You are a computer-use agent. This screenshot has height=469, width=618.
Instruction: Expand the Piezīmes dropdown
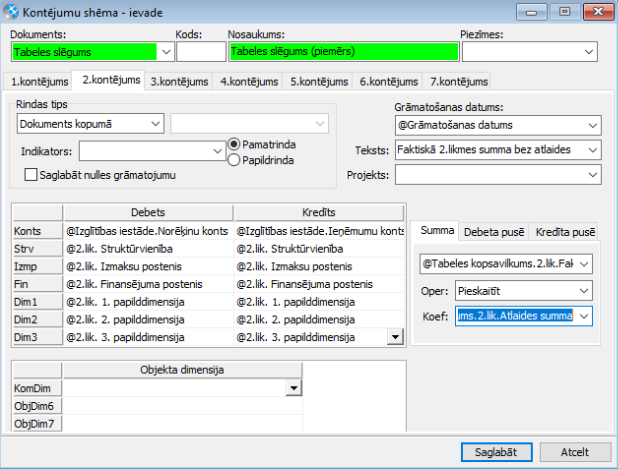coord(588,52)
